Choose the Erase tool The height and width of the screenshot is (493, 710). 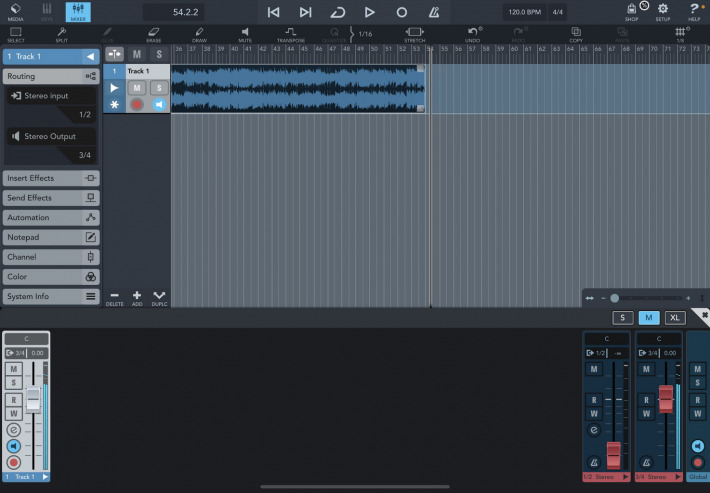[x=153, y=34]
